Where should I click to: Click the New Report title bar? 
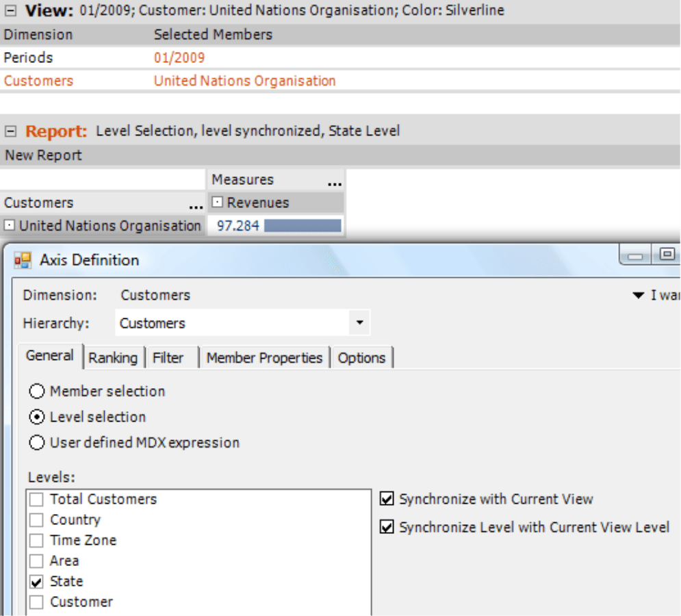[340, 155]
